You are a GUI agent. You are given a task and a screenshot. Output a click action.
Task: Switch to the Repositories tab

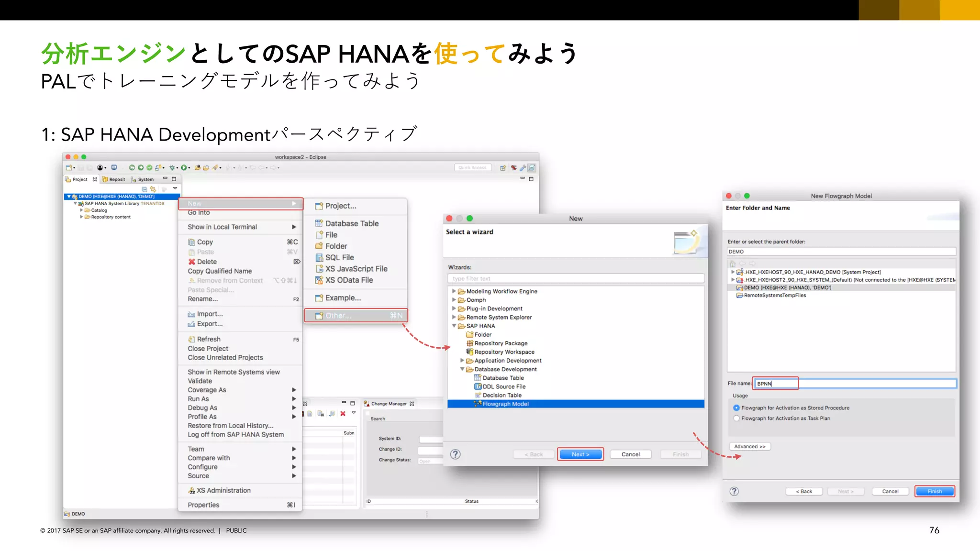tap(113, 179)
